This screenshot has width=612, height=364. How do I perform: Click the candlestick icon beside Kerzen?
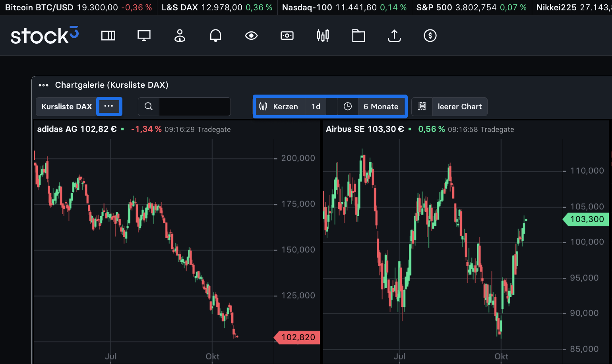tap(263, 106)
